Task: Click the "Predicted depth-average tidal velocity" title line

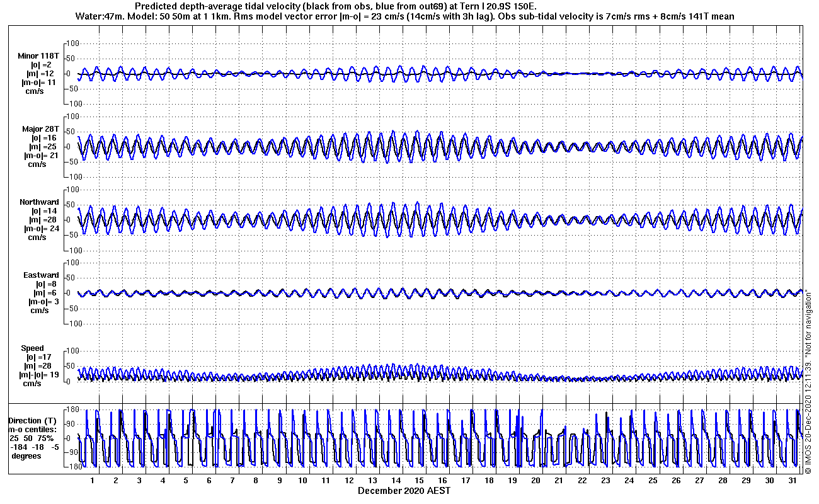Action: click(336, 6)
